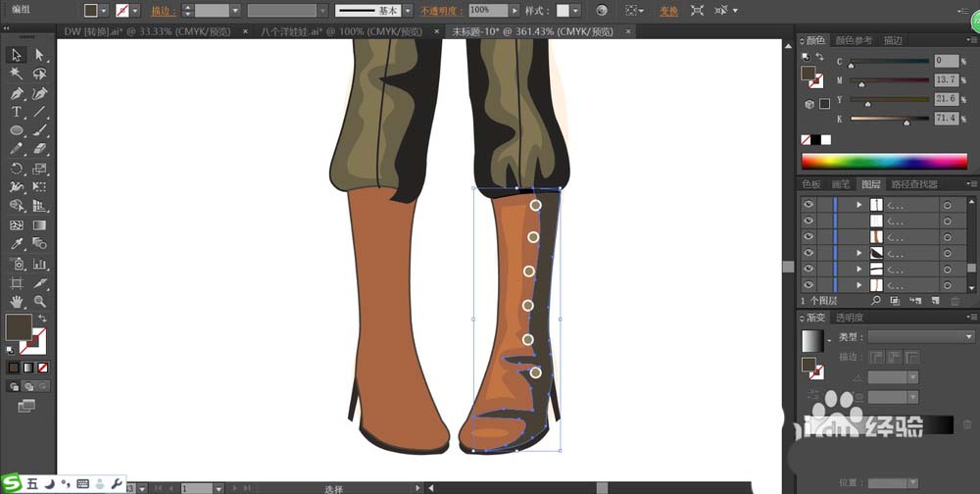Click the opacity 100% input field

(488, 11)
